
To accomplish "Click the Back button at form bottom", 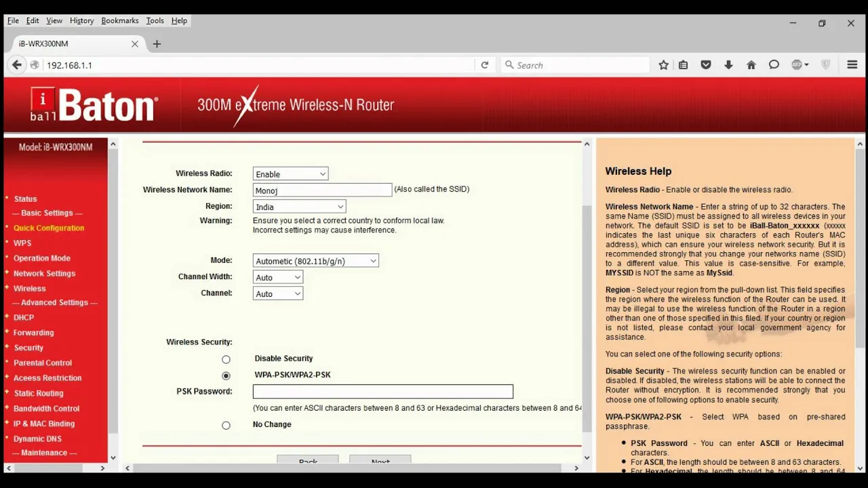I will click(x=308, y=460).
